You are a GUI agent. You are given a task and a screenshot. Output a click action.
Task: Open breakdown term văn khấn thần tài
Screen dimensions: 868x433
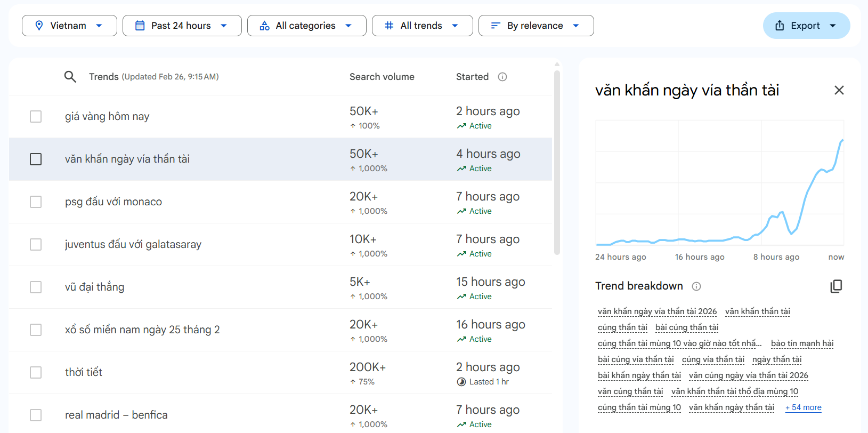(x=758, y=311)
